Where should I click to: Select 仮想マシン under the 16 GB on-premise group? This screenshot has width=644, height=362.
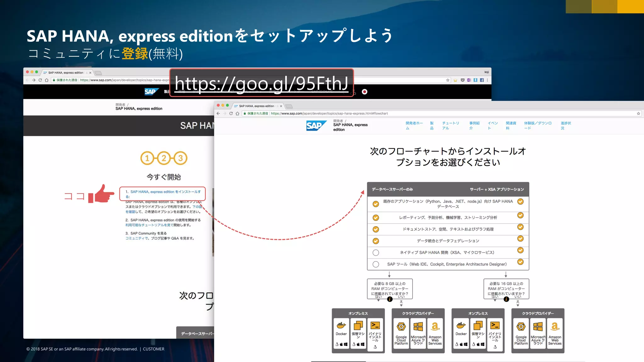pos(478,334)
